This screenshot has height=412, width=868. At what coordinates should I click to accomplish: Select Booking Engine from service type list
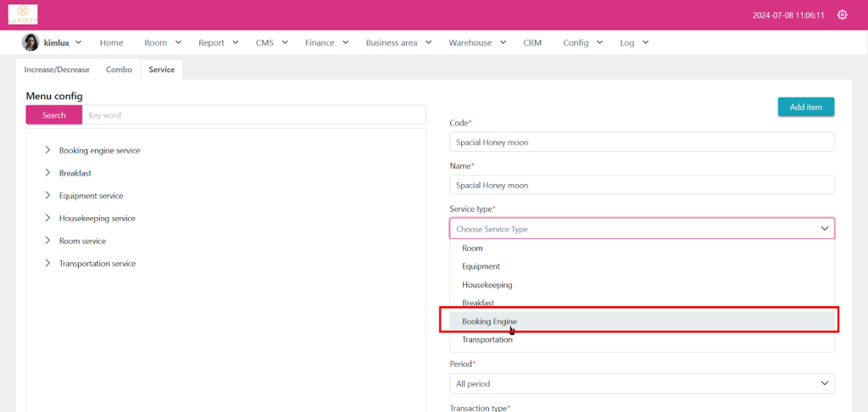[x=489, y=321]
